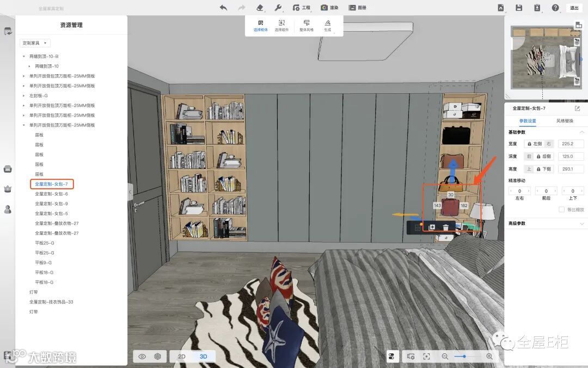Collapse the 基础参数 section
Image resolution: width=588 pixels, height=368 pixels.
pos(581,132)
